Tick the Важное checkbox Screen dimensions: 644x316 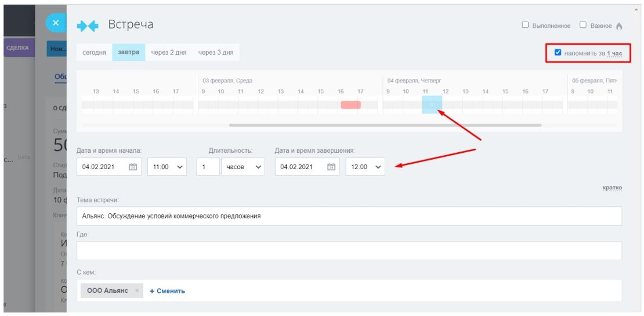click(583, 24)
